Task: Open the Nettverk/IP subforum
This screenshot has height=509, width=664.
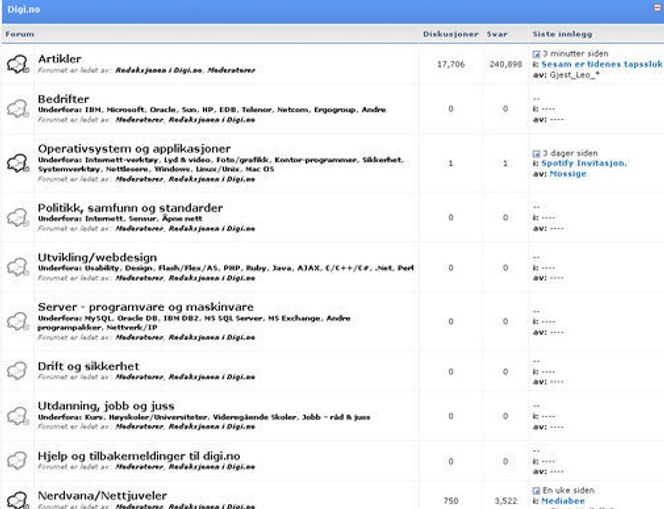Action: [x=132, y=328]
